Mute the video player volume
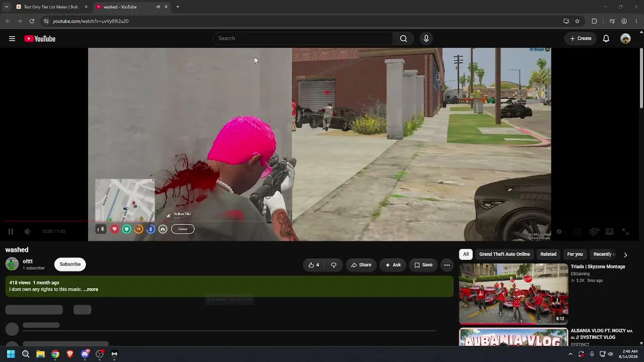The width and height of the screenshot is (644, 362). pos(28,232)
